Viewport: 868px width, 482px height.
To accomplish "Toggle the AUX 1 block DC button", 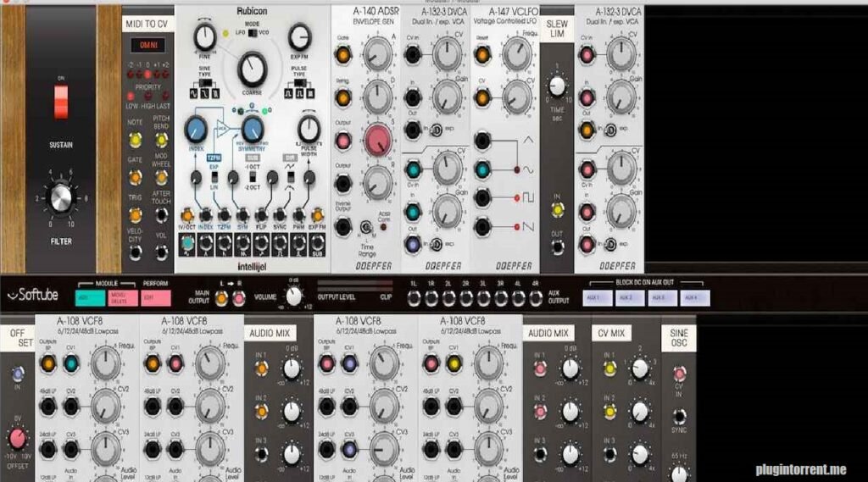I will (598, 298).
